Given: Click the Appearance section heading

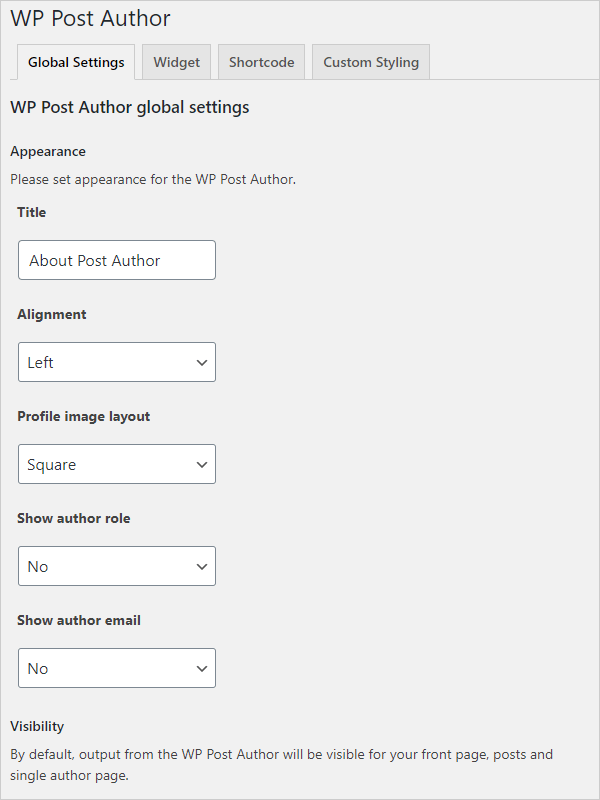Looking at the screenshot, I should 48,151.
